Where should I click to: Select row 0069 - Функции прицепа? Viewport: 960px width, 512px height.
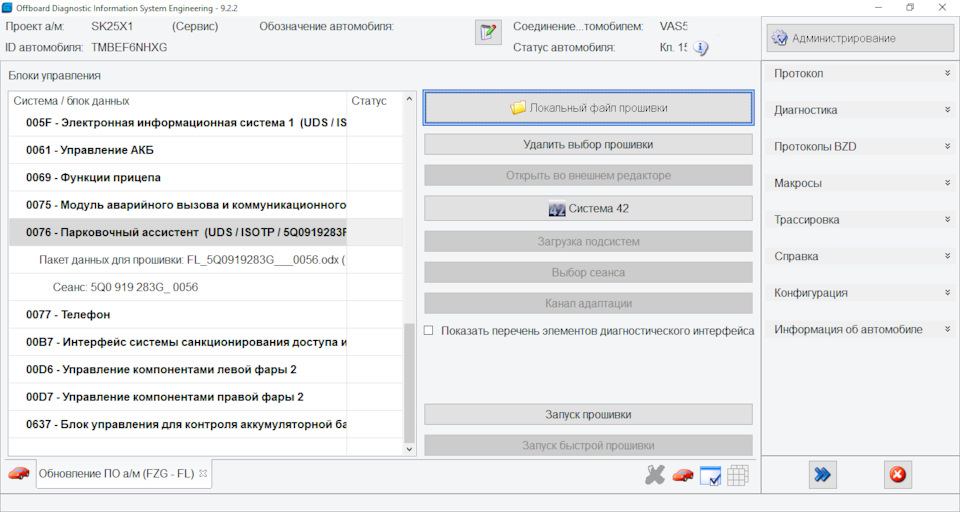pyautogui.click(x=206, y=178)
